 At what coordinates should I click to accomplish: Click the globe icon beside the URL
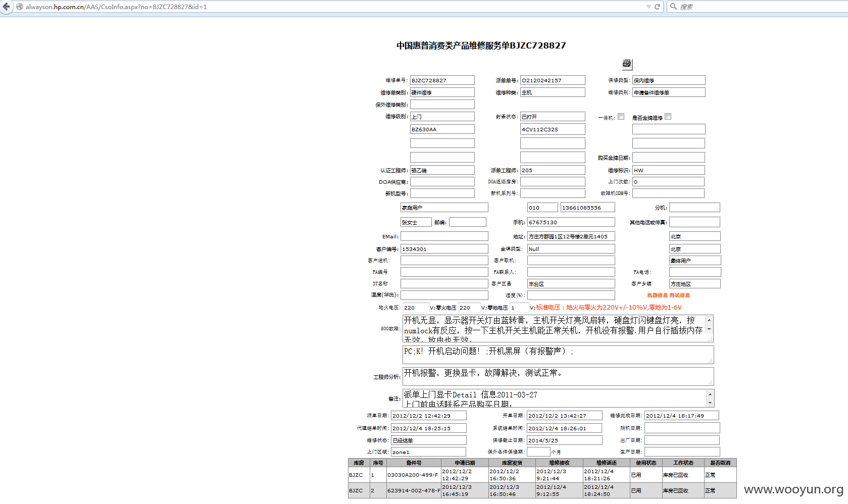click(20, 7)
